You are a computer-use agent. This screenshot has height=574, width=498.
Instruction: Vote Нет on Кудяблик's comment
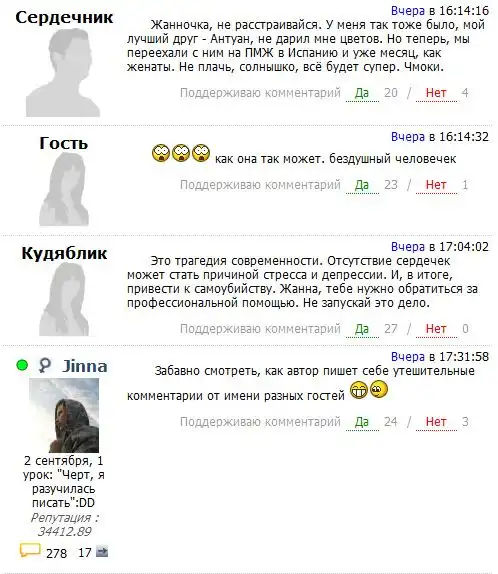pyautogui.click(x=436, y=329)
